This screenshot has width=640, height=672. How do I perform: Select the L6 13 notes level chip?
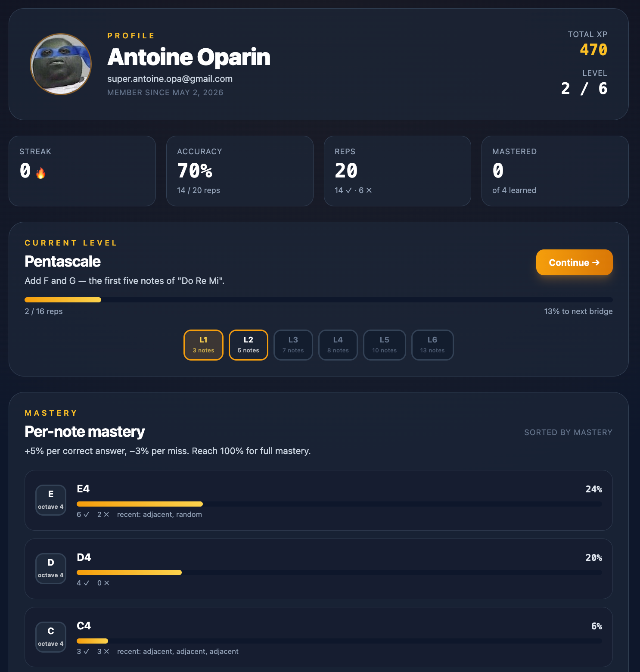432,345
